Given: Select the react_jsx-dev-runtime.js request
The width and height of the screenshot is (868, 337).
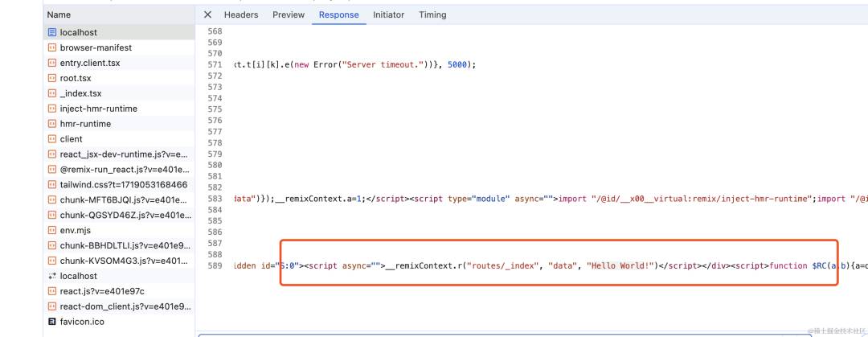Looking at the screenshot, I should coord(119,154).
